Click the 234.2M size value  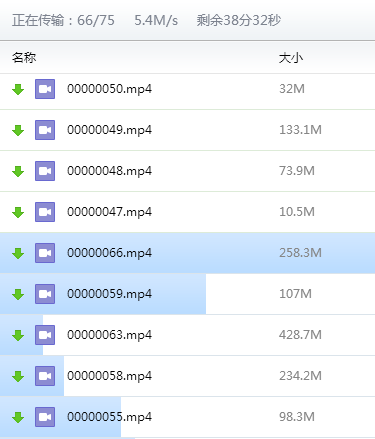click(300, 376)
